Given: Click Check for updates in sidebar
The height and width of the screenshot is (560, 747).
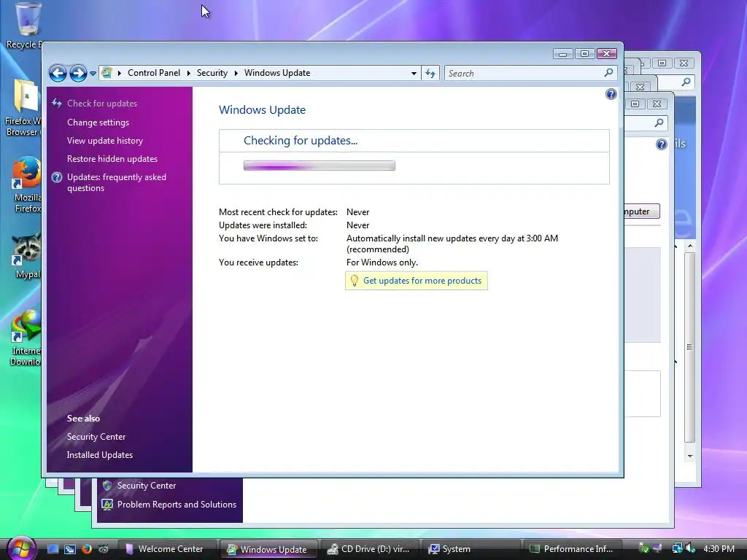Looking at the screenshot, I should click(x=102, y=104).
